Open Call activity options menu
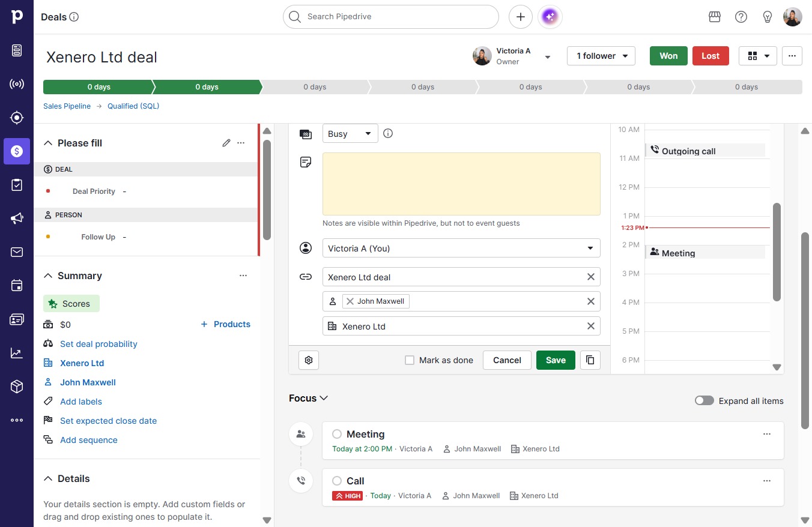 coord(767,481)
